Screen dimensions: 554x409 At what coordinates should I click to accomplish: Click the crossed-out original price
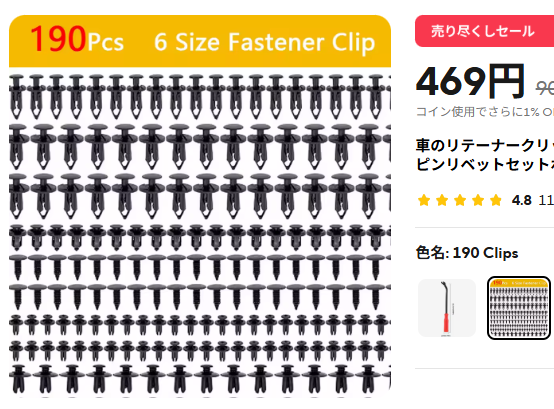tap(544, 88)
